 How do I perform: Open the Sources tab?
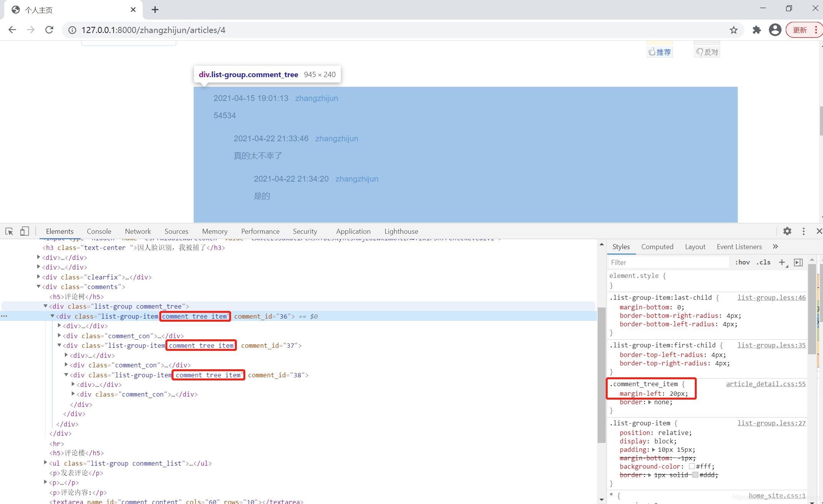(176, 231)
